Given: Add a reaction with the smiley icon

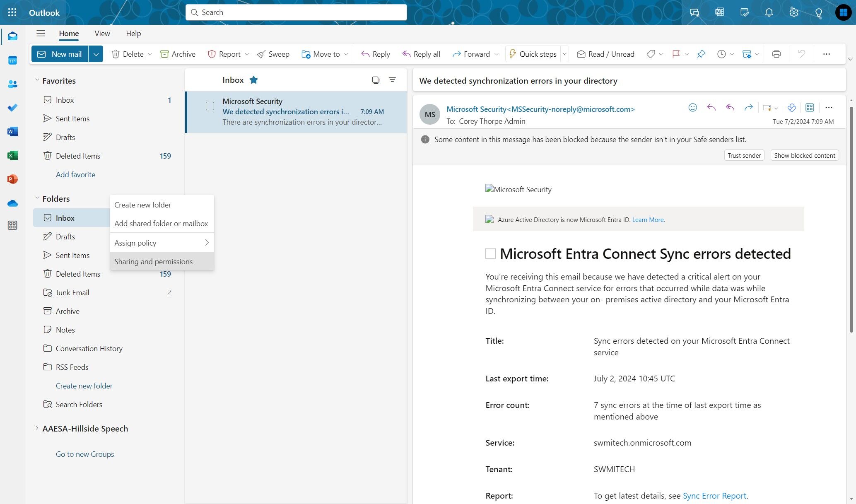Looking at the screenshot, I should [692, 108].
